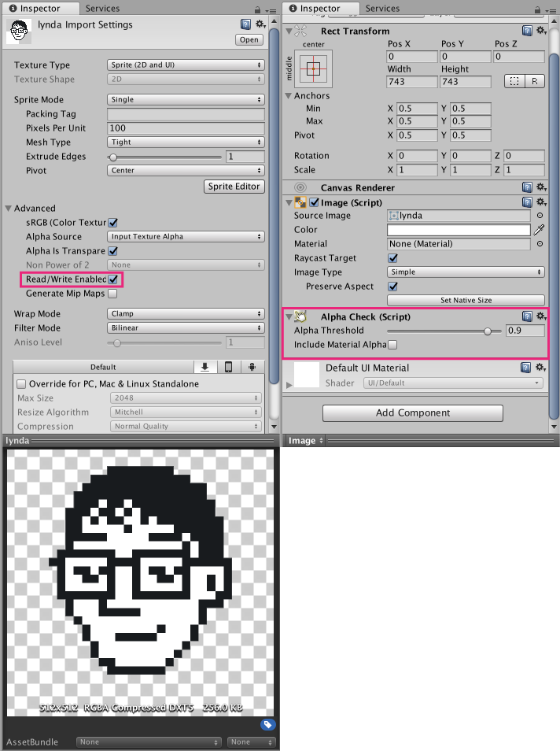Viewport: 560px width, 751px height.
Task: Open Wrap Mode dropdown
Action: 186,314
